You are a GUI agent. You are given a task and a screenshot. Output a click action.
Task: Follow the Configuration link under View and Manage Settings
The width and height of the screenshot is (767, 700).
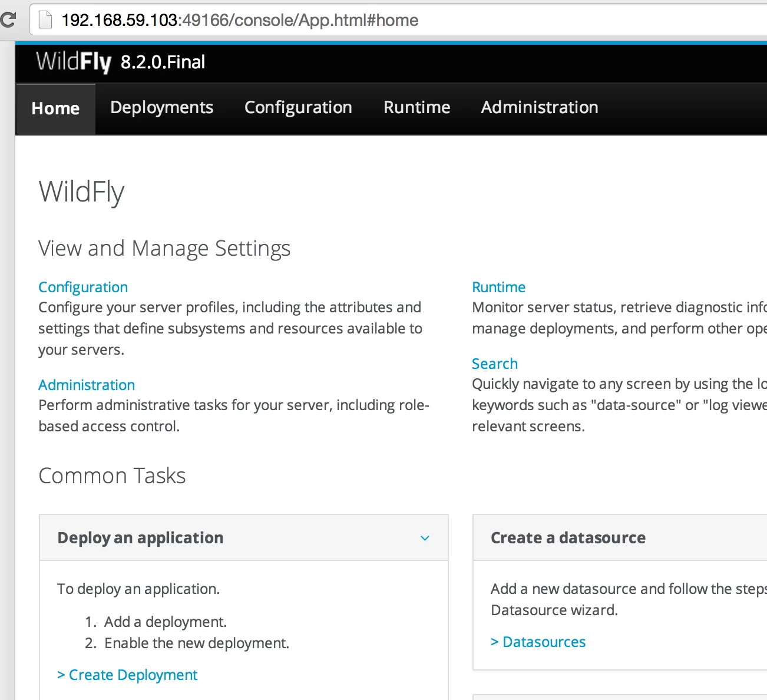[x=83, y=288]
